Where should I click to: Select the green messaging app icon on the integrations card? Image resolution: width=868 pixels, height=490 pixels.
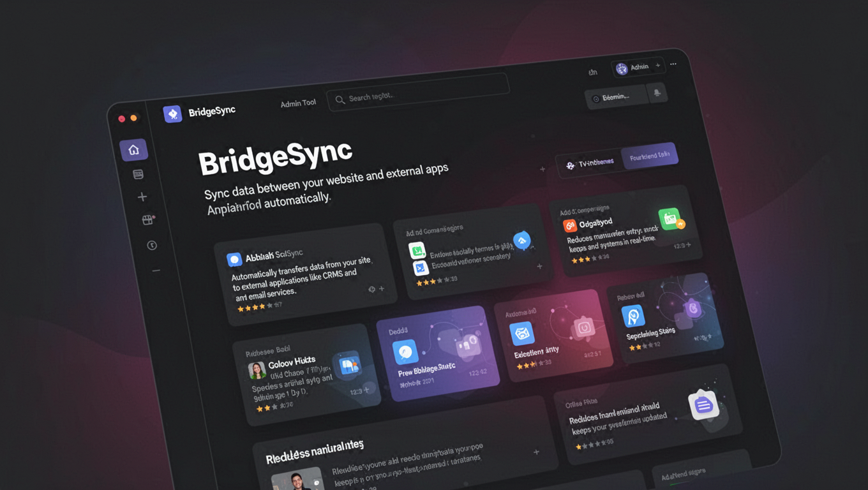point(418,251)
